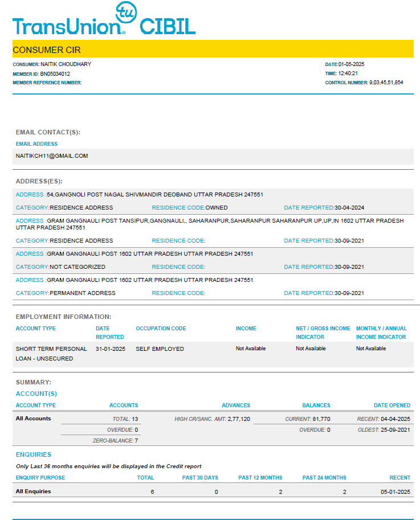This screenshot has width=420, height=520.
Task: Select date reported of permanent address row
Action: pos(349,293)
